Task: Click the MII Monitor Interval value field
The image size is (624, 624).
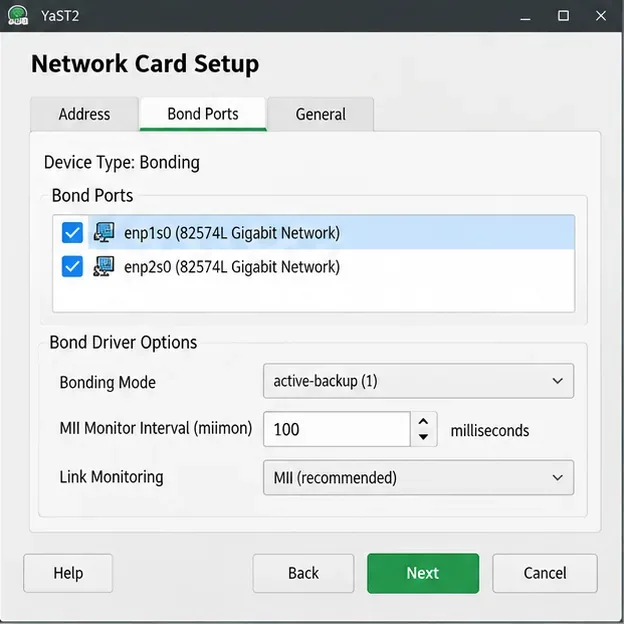Action: coord(337,429)
